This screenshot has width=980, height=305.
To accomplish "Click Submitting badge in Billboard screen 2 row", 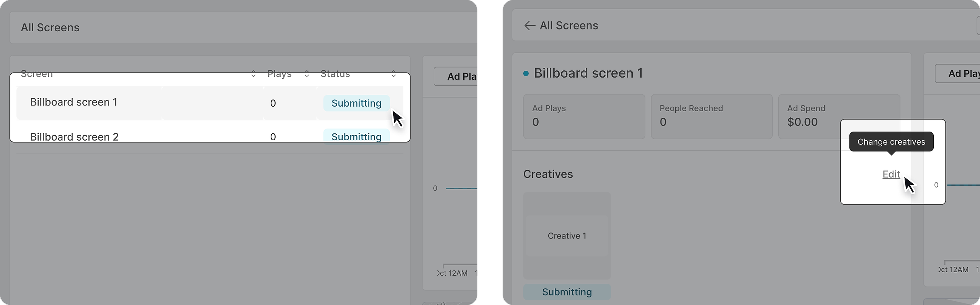I will (x=356, y=136).
